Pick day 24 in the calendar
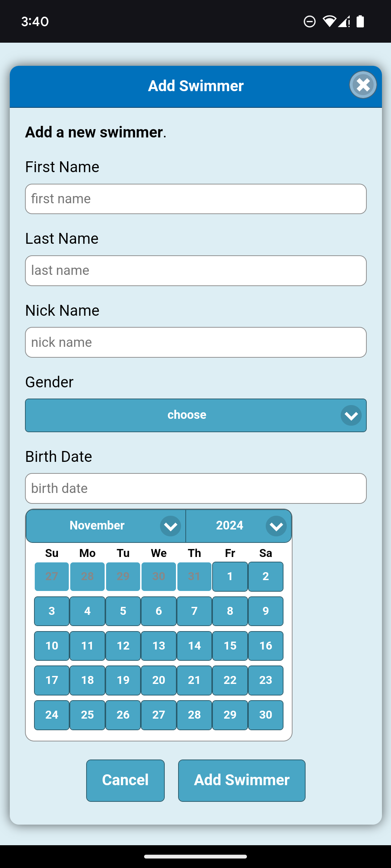This screenshot has height=868, width=391. [x=52, y=715]
